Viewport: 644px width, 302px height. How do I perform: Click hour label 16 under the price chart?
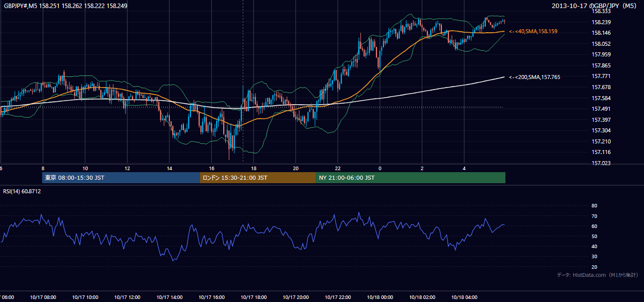(x=212, y=169)
